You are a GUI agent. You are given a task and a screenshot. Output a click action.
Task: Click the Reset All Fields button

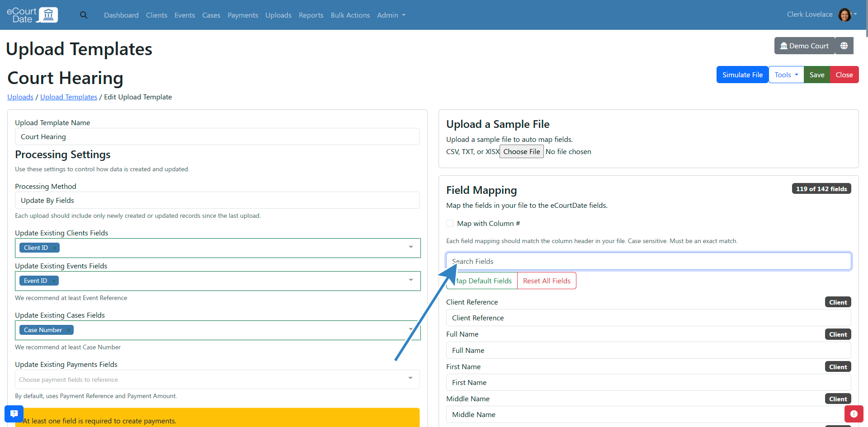point(547,281)
